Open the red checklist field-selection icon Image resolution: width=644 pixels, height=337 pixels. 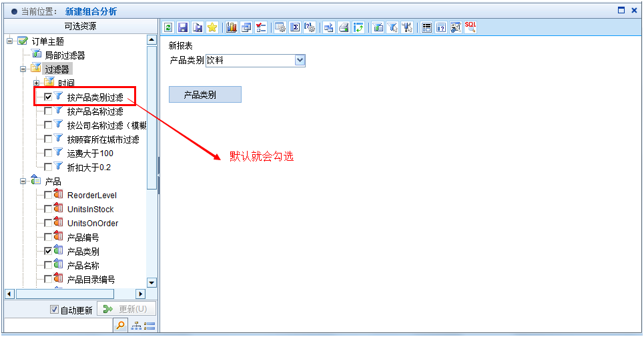(261, 27)
